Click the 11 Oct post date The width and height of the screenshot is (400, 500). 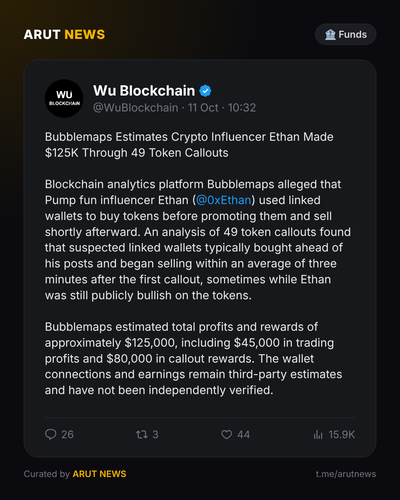pos(203,108)
